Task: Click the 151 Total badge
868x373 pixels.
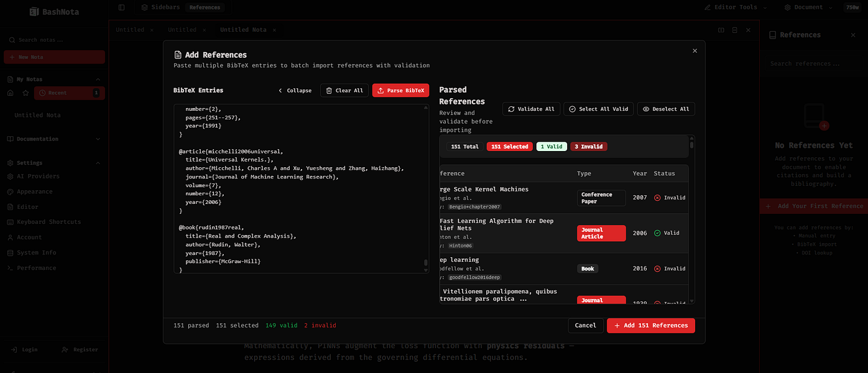Action: pos(464,147)
